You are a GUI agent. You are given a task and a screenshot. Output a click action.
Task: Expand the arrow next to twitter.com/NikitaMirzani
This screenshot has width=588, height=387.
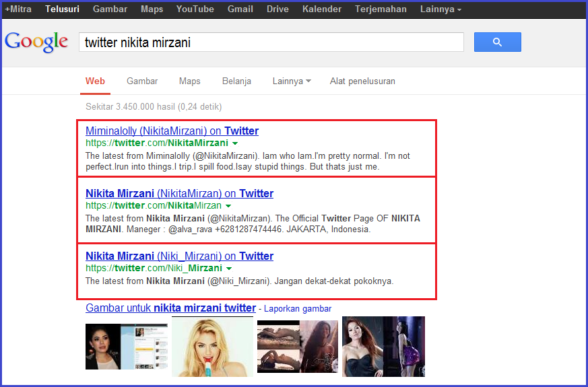pos(235,143)
